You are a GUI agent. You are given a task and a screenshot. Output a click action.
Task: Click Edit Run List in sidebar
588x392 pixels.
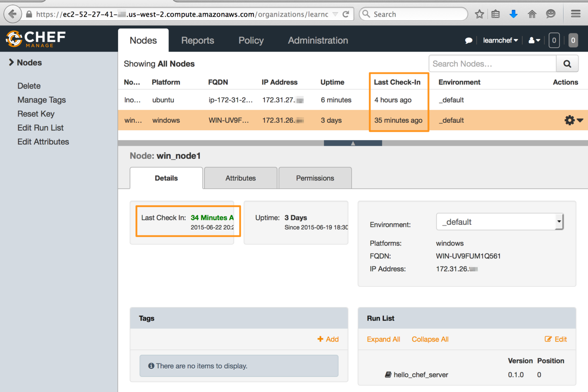[x=41, y=128]
